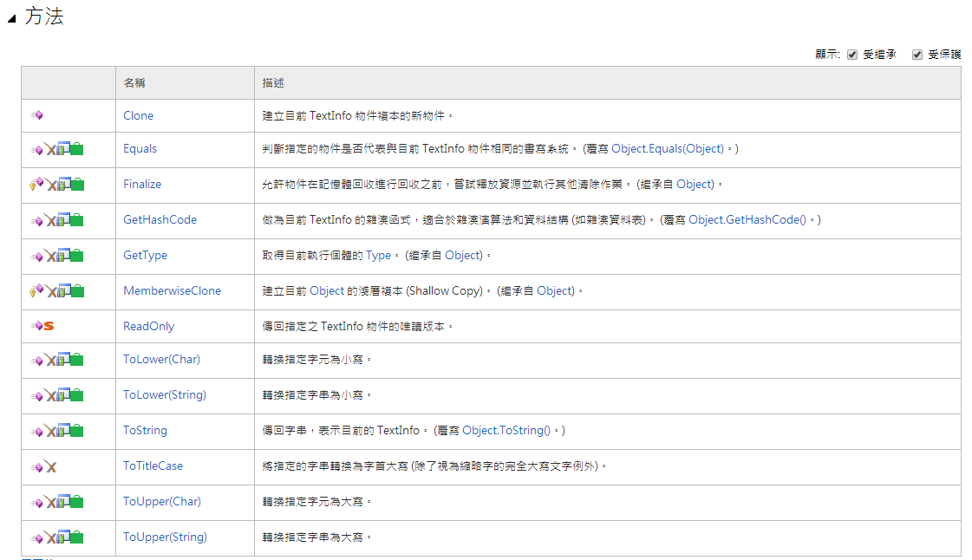Image resolution: width=972 pixels, height=560 pixels.
Task: Collapse the 方法 section triangle
Action: [x=11, y=20]
